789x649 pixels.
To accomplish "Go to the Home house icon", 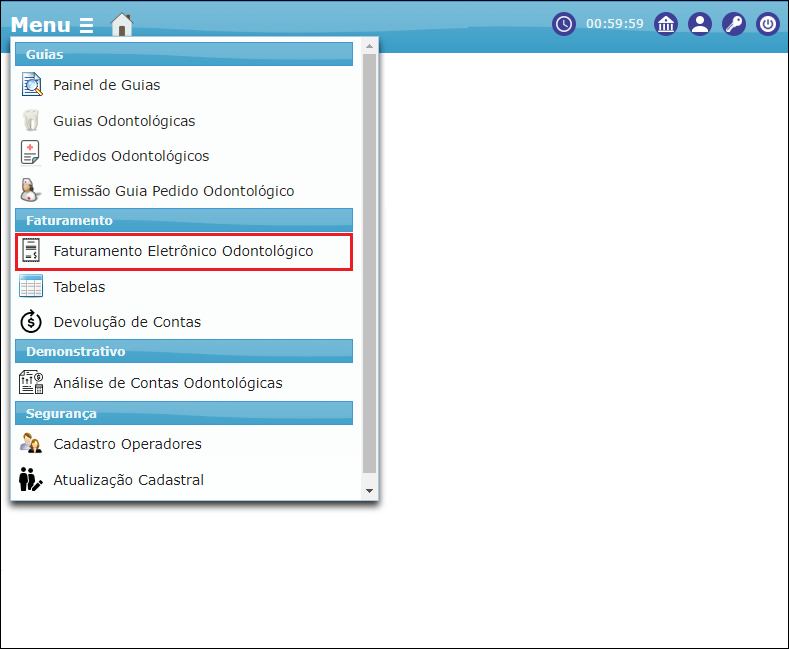I will pyautogui.click(x=122, y=24).
